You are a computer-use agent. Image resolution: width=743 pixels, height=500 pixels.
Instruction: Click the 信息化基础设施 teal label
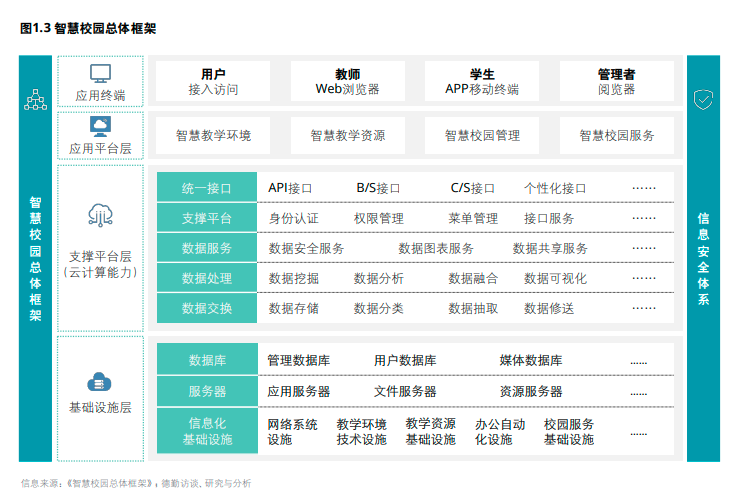point(207,431)
